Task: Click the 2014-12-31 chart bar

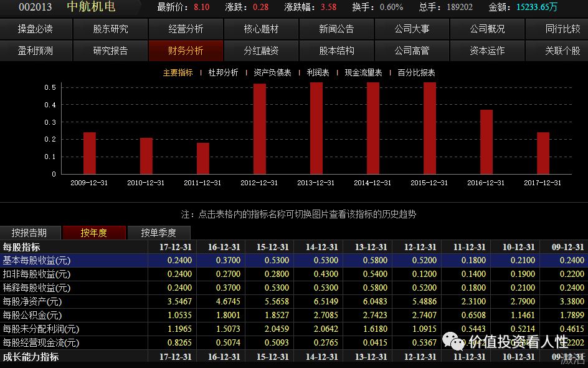Action: [x=373, y=128]
